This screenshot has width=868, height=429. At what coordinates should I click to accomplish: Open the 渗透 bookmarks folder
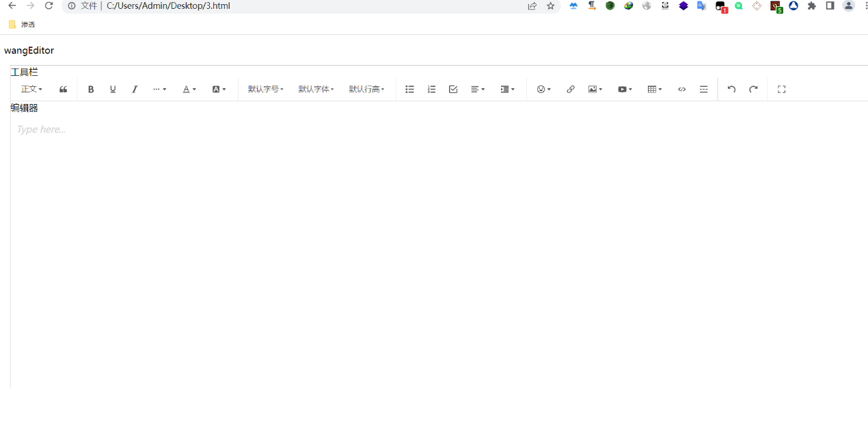[x=22, y=25]
